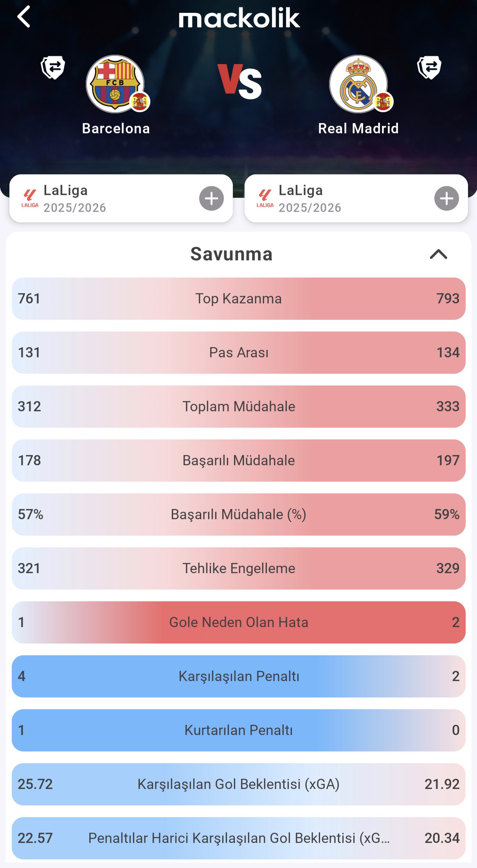The width and height of the screenshot is (477, 868).
Task: Tap the Savunma section header
Action: [x=231, y=254]
